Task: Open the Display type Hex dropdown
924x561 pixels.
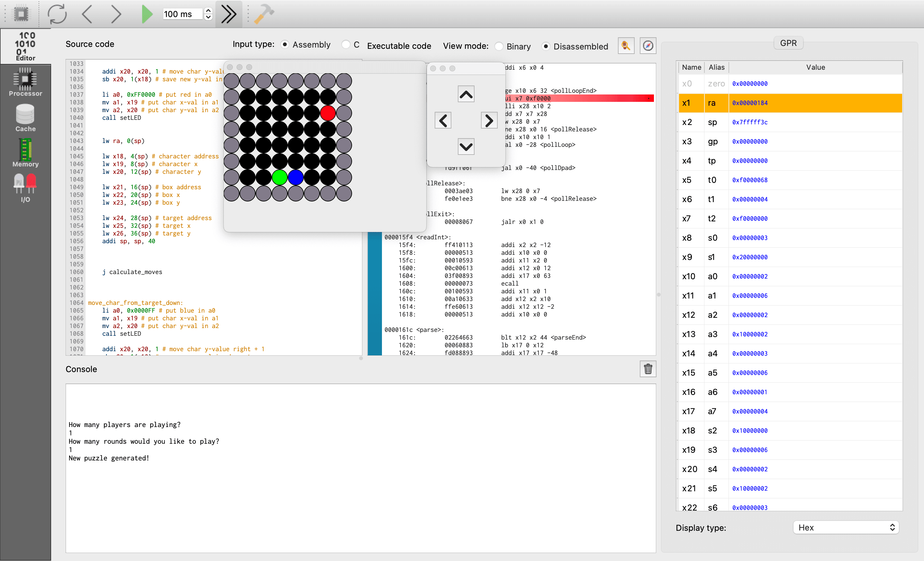Action: point(846,527)
